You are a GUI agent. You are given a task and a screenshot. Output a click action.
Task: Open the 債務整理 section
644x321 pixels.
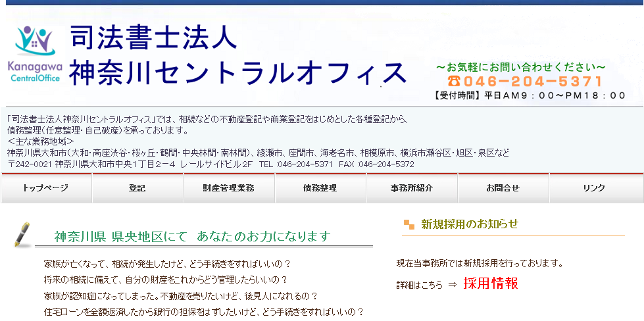[320, 188]
